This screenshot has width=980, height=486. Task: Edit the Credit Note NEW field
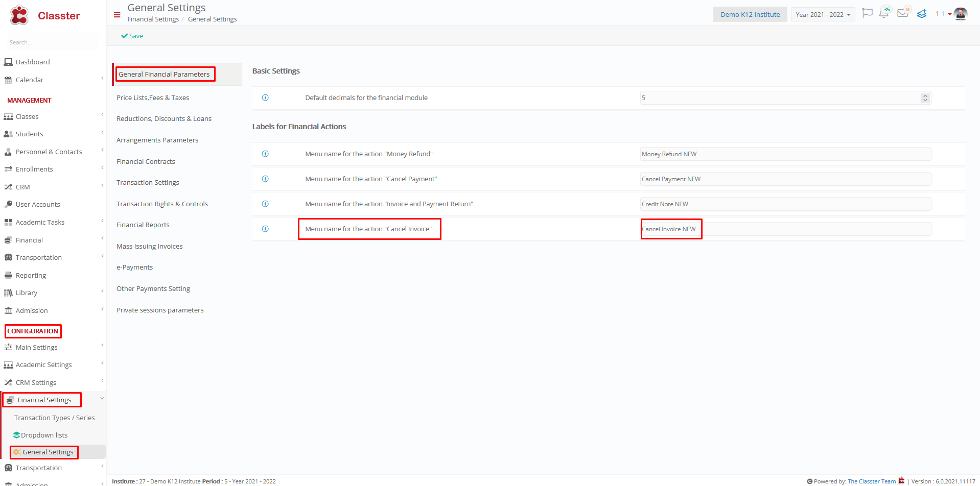(x=785, y=204)
